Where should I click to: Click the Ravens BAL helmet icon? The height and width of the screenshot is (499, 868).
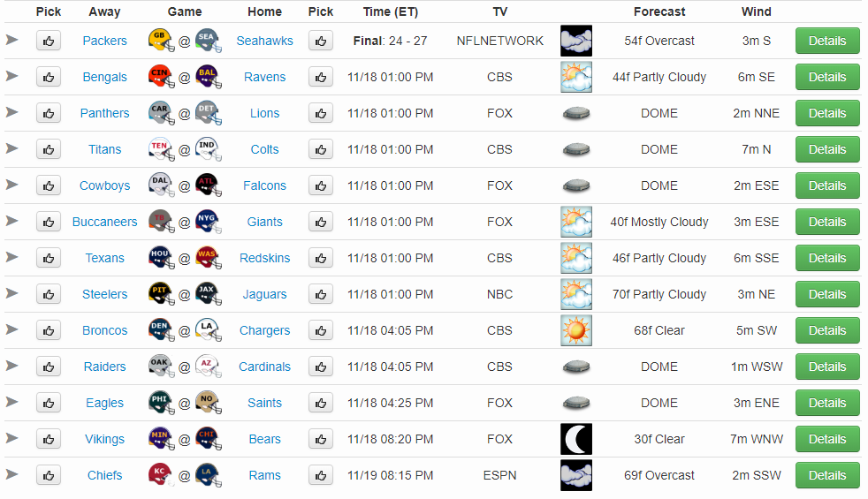tap(208, 77)
